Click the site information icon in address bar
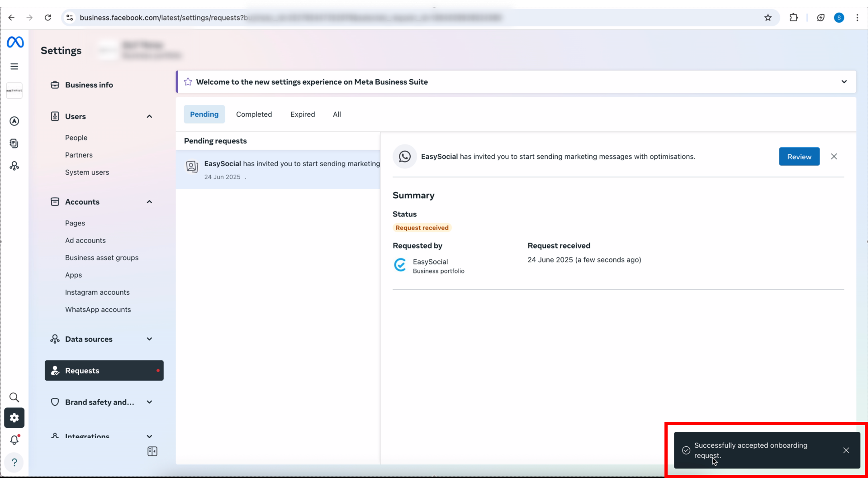This screenshot has width=868, height=478. coord(70,18)
